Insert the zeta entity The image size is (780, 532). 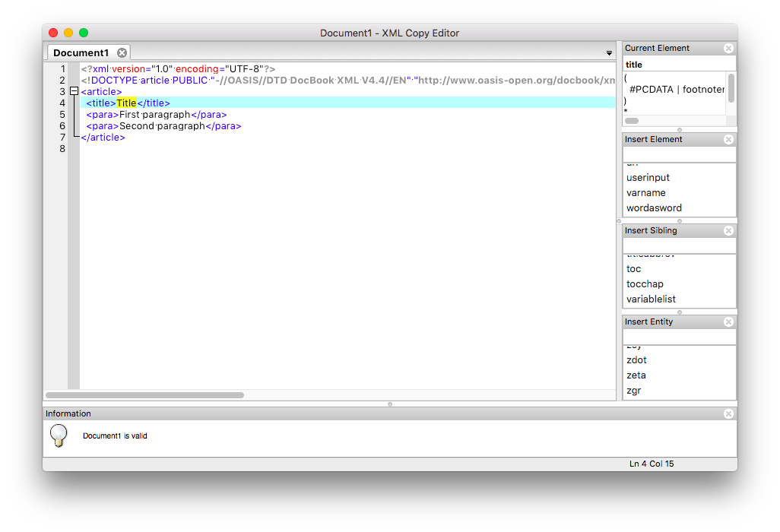[636, 375]
